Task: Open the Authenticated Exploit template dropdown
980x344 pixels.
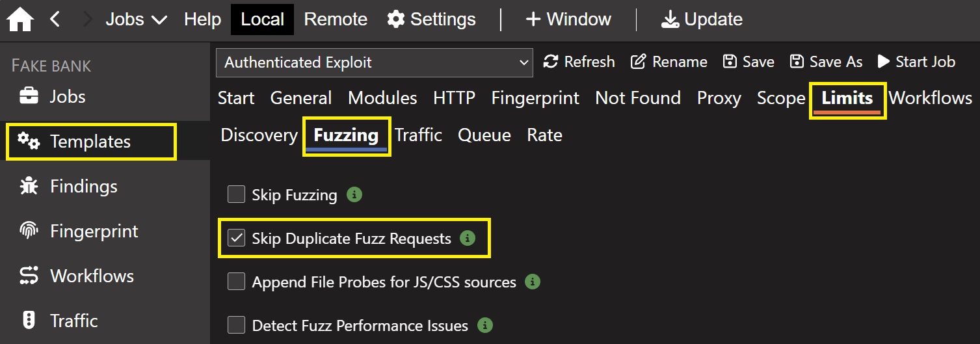Action: (x=374, y=62)
